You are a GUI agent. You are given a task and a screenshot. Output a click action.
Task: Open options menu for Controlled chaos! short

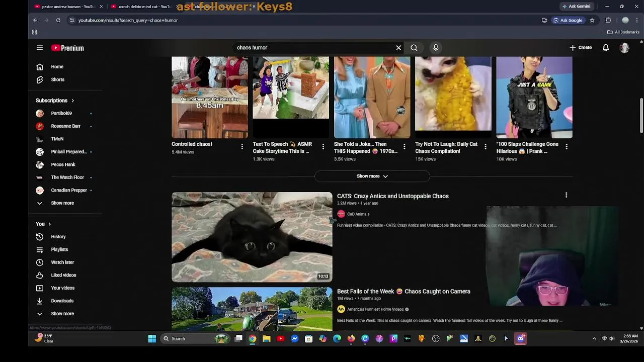pyautogui.click(x=242, y=147)
